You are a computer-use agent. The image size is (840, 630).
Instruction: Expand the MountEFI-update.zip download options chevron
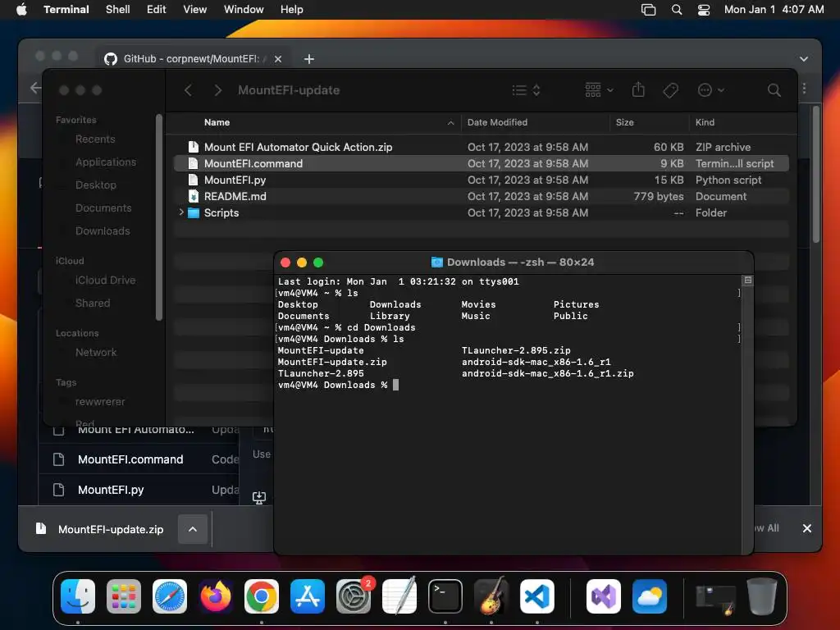tap(192, 529)
